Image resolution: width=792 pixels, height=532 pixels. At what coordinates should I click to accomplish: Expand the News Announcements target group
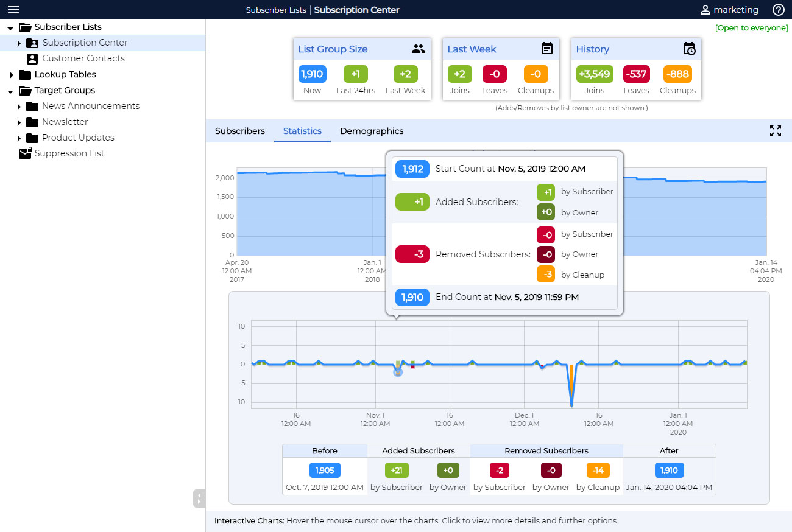click(x=19, y=107)
